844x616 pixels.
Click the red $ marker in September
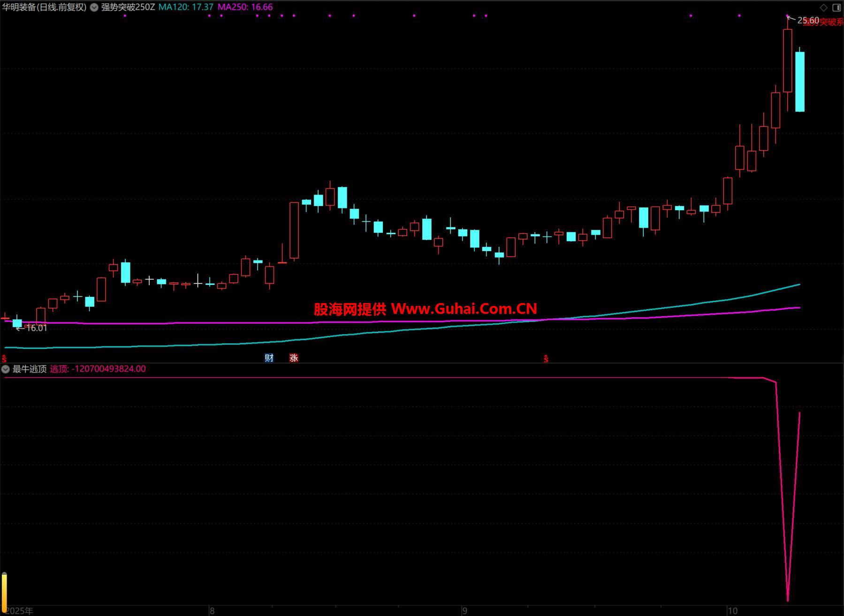point(546,359)
